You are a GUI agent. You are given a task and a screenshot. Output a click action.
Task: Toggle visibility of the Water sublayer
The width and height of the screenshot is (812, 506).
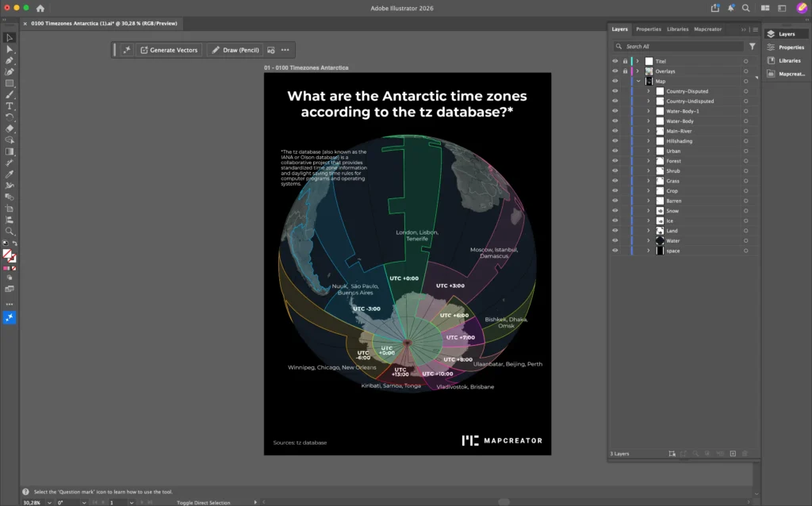[x=615, y=241]
